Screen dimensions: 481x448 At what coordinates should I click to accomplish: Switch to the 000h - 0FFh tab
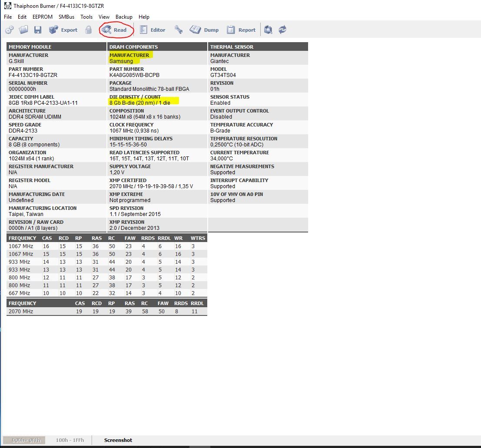(x=24, y=440)
